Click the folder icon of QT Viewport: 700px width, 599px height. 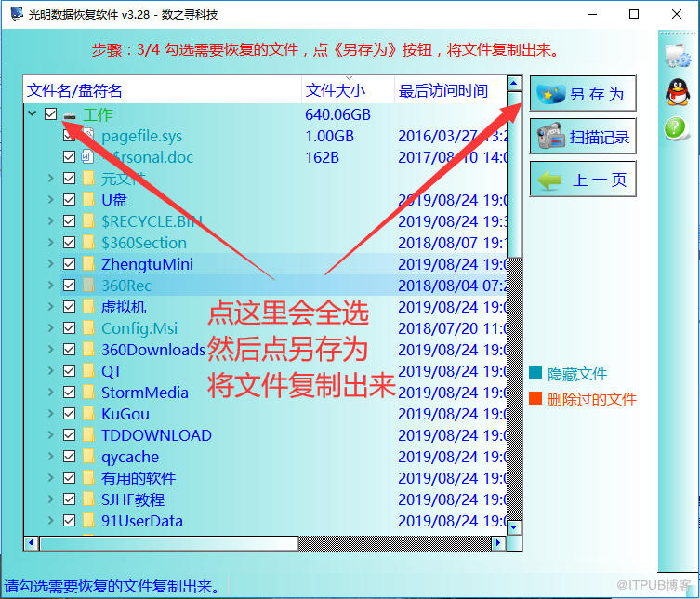click(x=88, y=371)
